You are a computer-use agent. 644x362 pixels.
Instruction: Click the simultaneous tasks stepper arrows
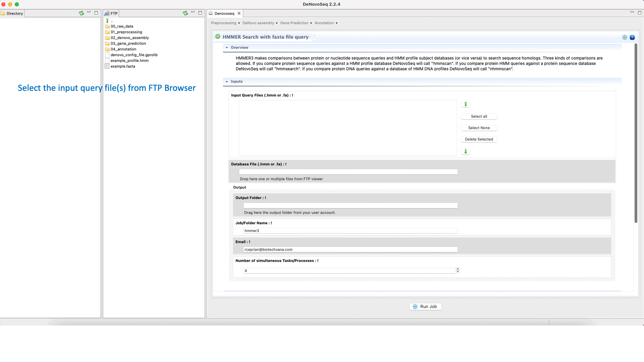point(458,270)
